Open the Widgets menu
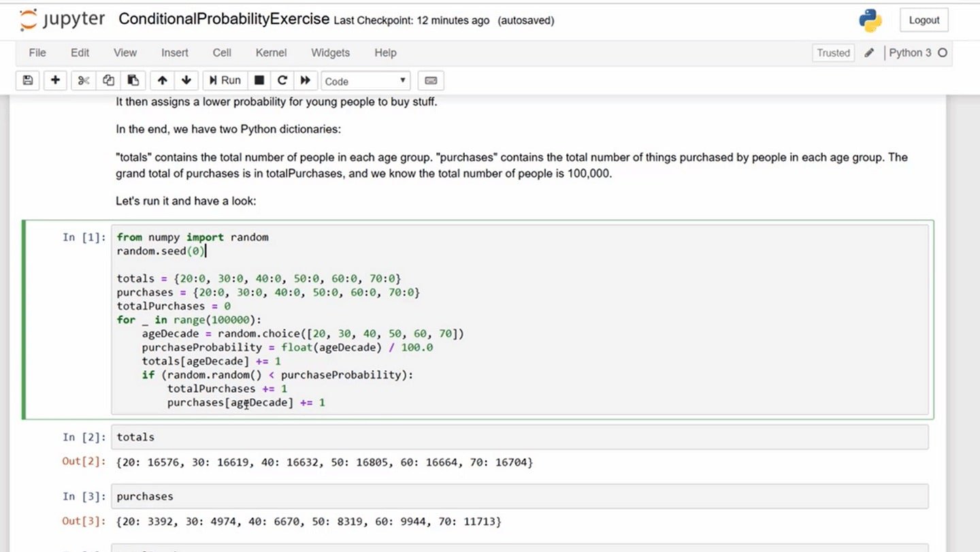The image size is (980, 552). [330, 52]
